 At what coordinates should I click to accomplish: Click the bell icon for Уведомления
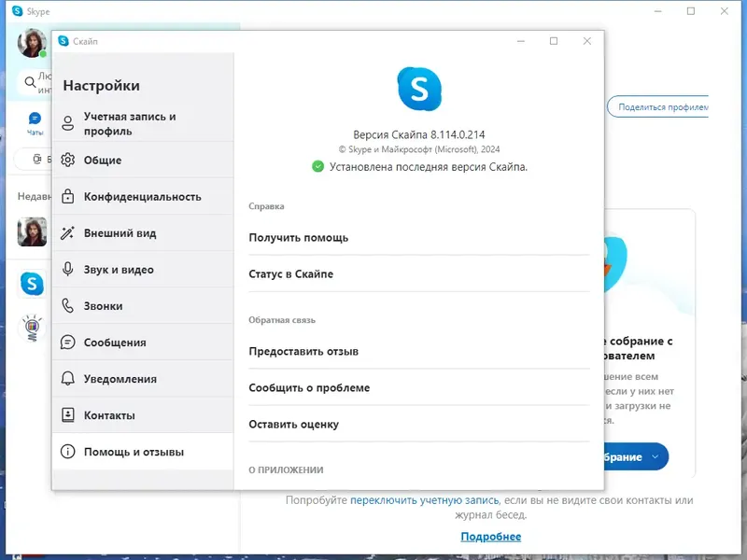[x=67, y=379]
